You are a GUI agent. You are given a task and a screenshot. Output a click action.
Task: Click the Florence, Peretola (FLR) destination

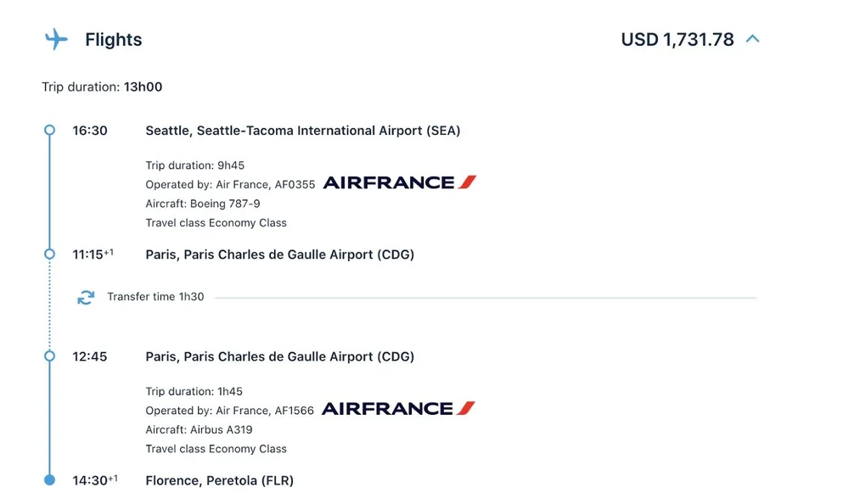[219, 480]
